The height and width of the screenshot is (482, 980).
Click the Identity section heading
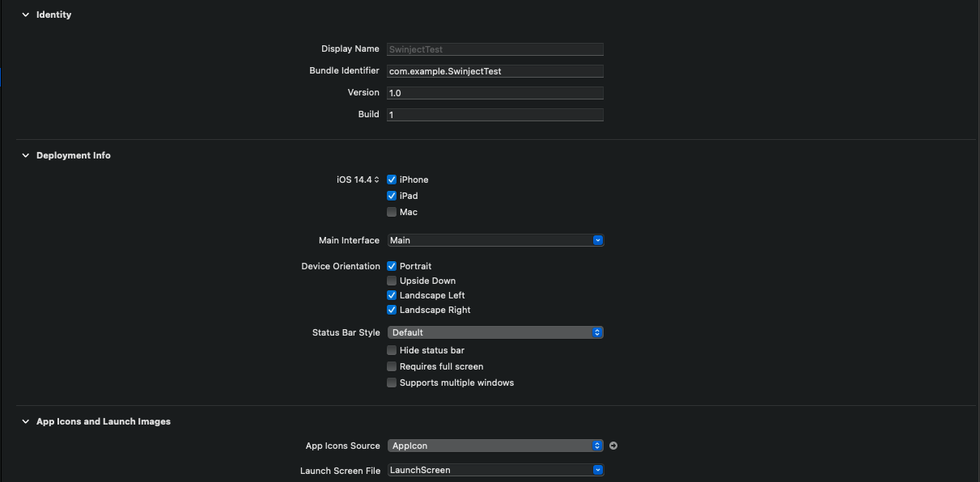[53, 15]
